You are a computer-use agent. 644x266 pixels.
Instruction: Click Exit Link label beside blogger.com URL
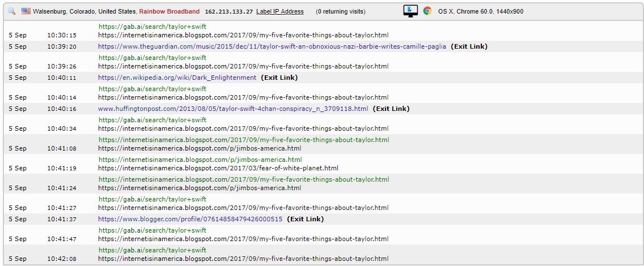click(305, 219)
